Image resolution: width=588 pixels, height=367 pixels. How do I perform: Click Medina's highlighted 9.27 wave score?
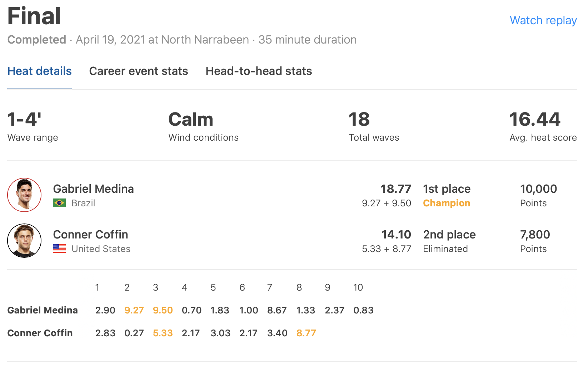[134, 310]
